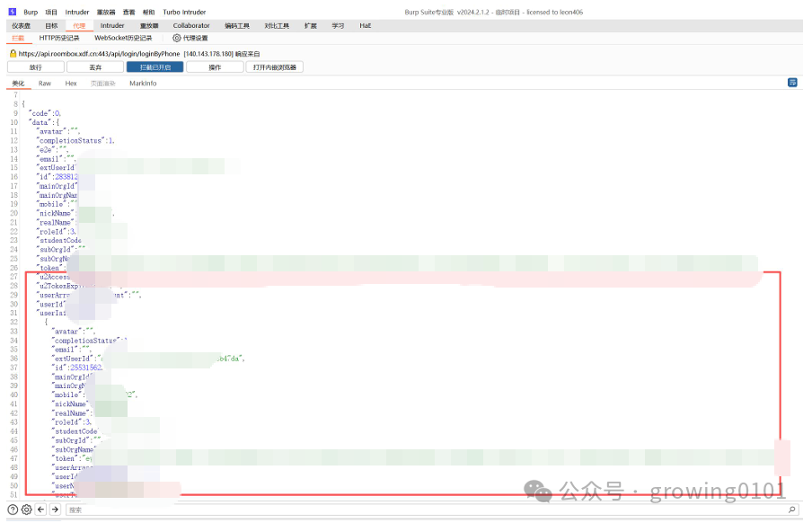
Task: Open the 查看 menu
Action: click(129, 12)
